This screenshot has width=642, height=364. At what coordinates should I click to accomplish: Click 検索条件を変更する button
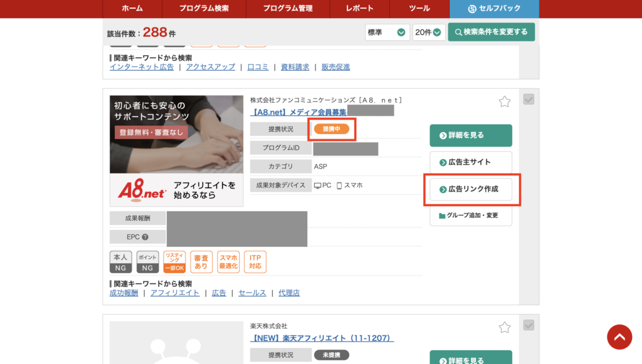(492, 32)
